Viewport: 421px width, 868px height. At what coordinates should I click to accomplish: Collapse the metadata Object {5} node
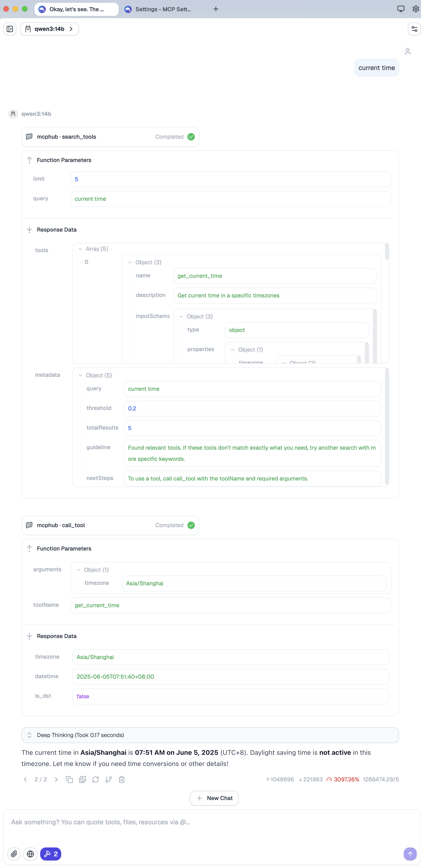80,375
